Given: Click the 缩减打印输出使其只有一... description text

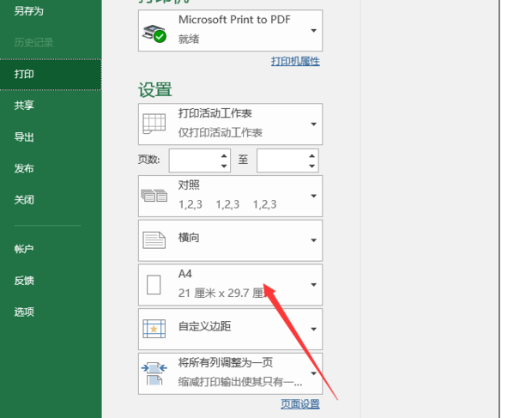Looking at the screenshot, I should 240,382.
